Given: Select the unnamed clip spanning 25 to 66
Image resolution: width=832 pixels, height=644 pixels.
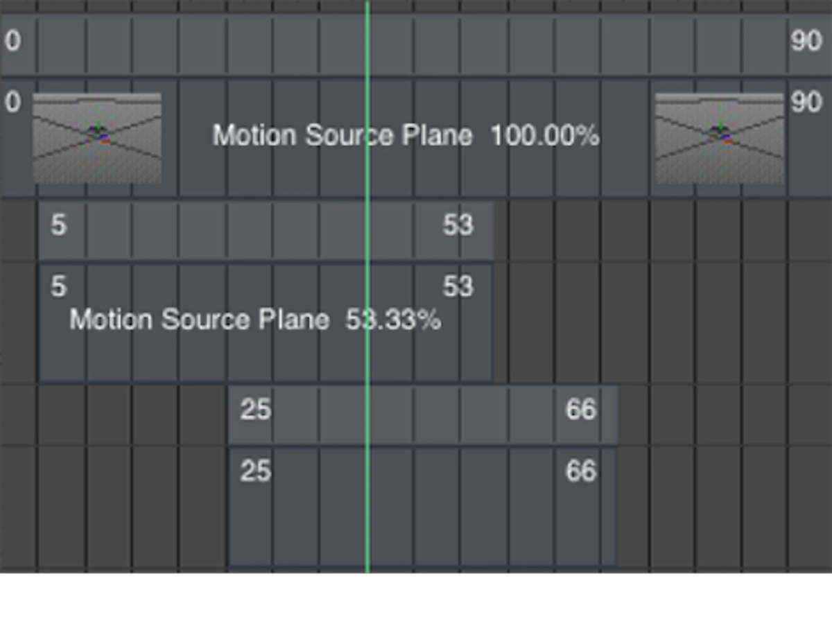Looking at the screenshot, I should click(422, 507).
